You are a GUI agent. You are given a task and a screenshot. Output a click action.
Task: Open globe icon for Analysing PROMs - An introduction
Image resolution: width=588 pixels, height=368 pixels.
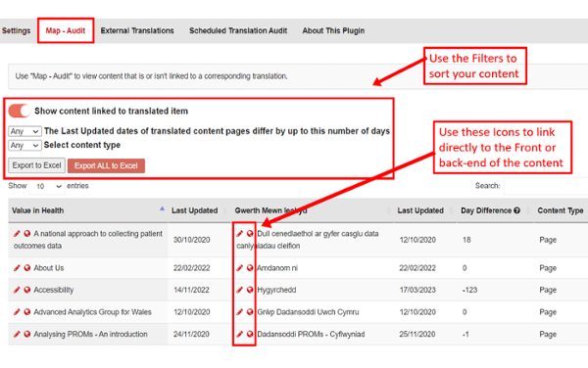point(27,334)
